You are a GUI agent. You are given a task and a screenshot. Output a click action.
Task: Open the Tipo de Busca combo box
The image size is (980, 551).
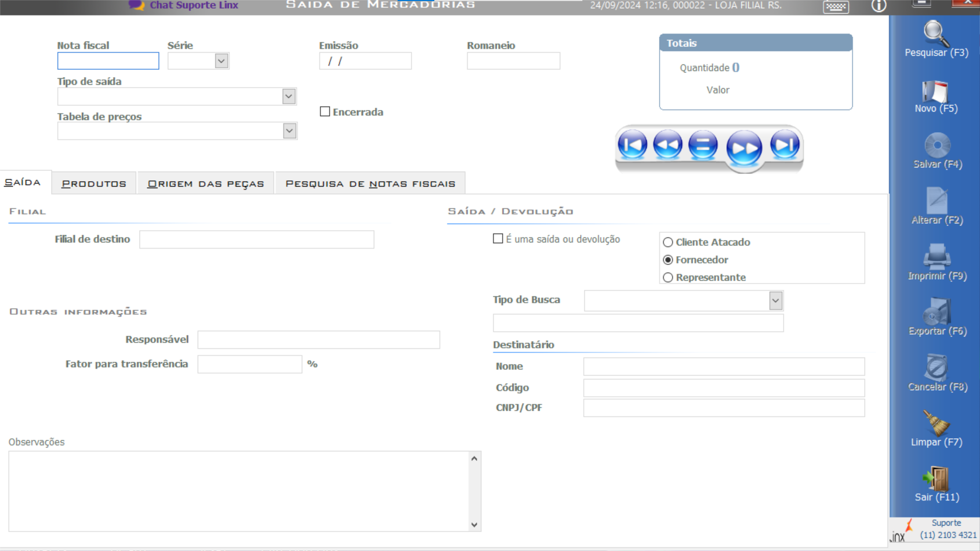pyautogui.click(x=775, y=300)
